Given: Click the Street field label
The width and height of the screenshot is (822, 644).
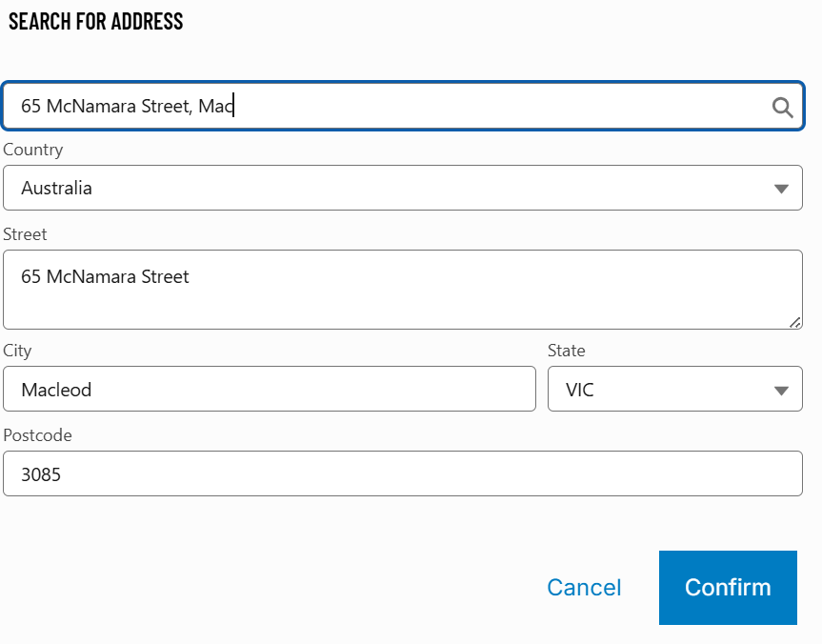Looking at the screenshot, I should [25, 233].
